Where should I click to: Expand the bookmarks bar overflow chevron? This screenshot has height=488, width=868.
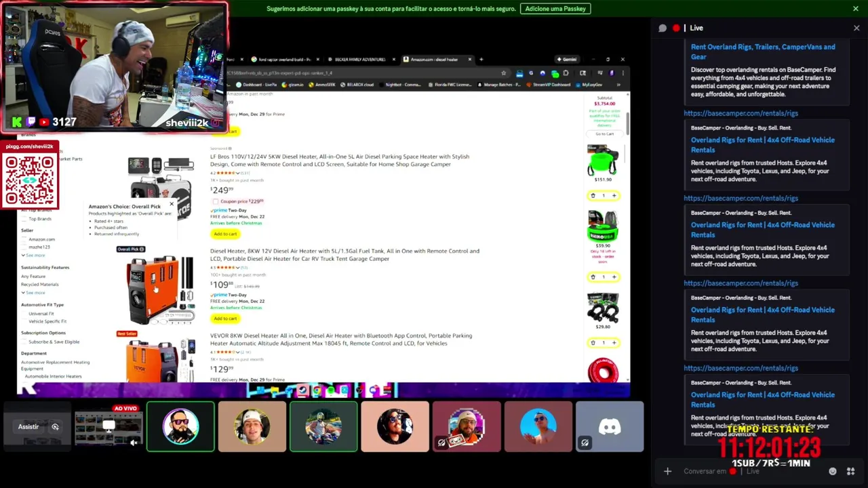pos(618,85)
